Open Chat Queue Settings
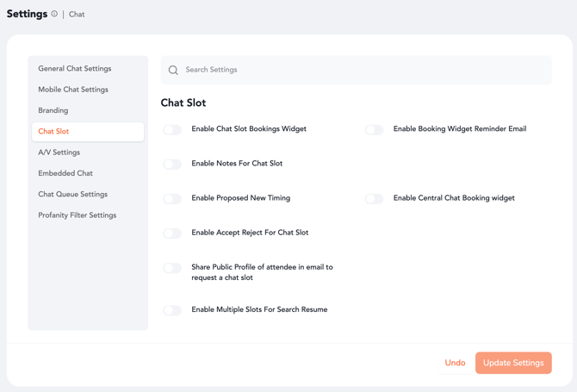Viewport: 577px width, 392px height. click(x=73, y=195)
